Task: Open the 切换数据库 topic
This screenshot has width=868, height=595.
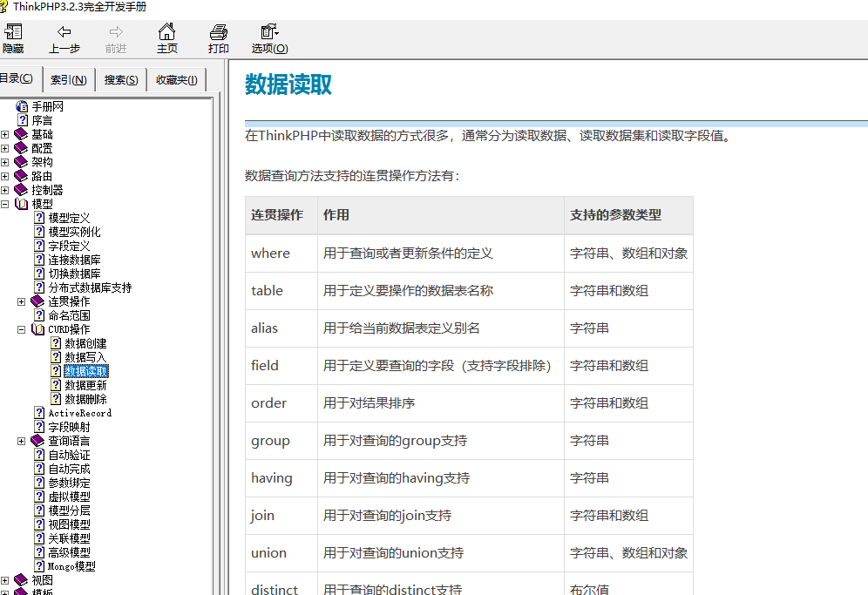Action: coord(74,274)
